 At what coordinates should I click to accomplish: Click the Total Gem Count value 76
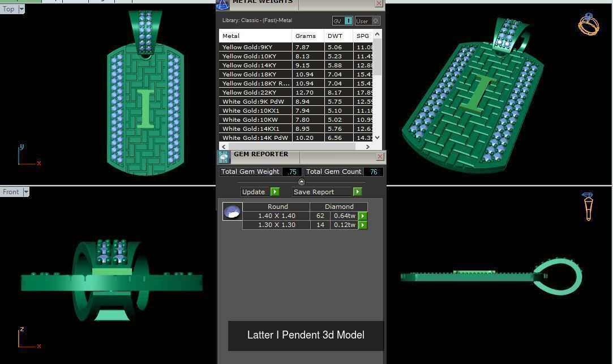tap(374, 172)
